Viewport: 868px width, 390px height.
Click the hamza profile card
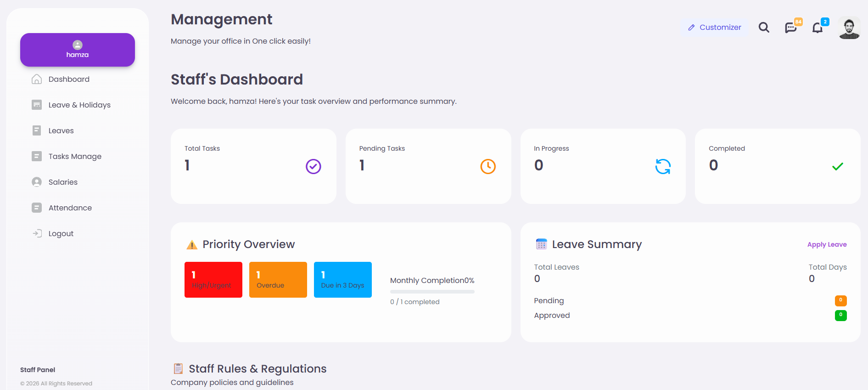pyautogui.click(x=78, y=50)
